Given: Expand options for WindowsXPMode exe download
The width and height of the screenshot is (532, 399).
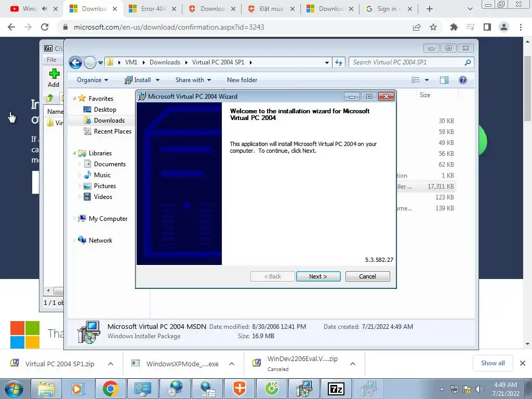Looking at the screenshot, I should coord(232,364).
